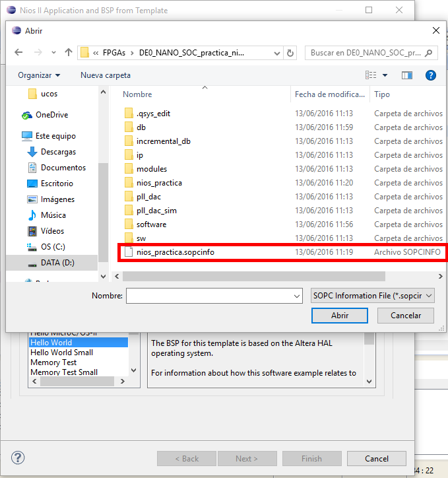Click the search magnifier icon
The image size is (448, 478).
(428, 53)
